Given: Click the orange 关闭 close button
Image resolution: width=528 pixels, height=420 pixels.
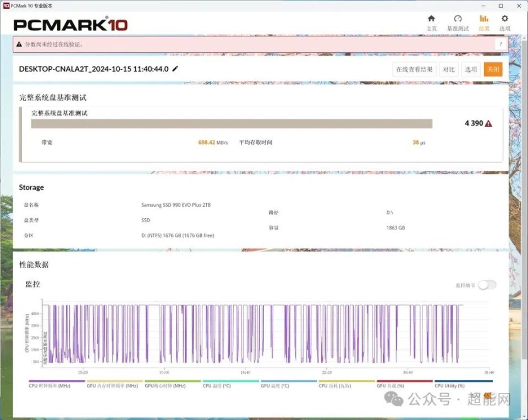Looking at the screenshot, I should click(x=493, y=69).
